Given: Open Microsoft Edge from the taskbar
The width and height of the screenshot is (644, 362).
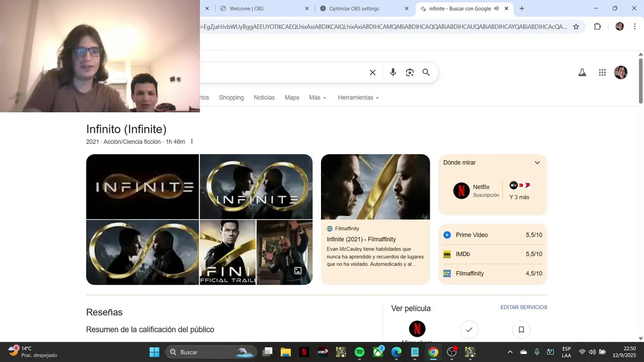Looking at the screenshot, I should (x=396, y=352).
